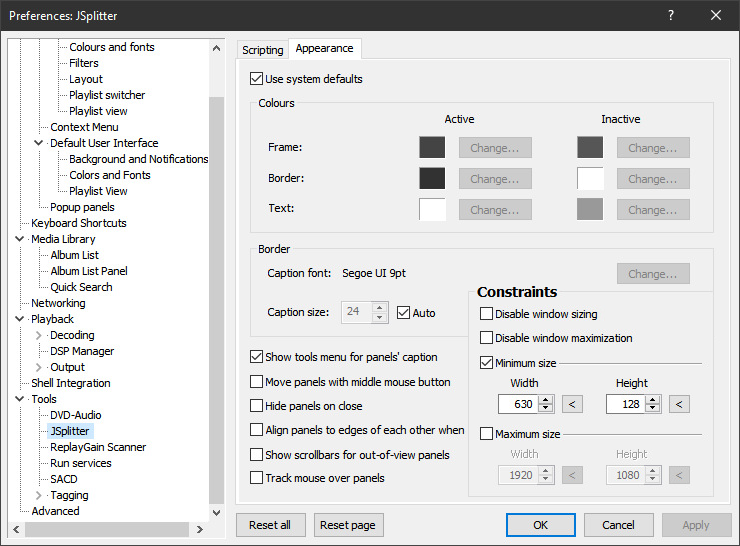Viewport: 740px width, 546px height.
Task: Click the '<' button next to minimum Height
Action: click(x=679, y=404)
